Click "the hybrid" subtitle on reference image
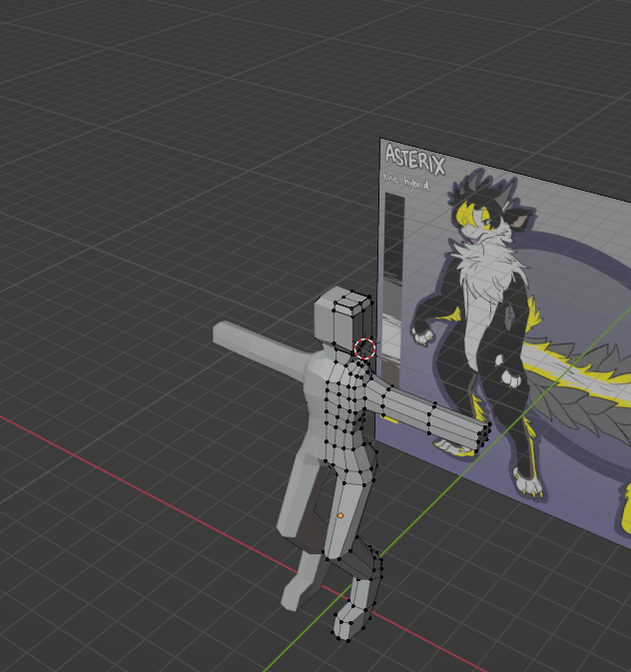The width and height of the screenshot is (631, 672). (x=405, y=182)
